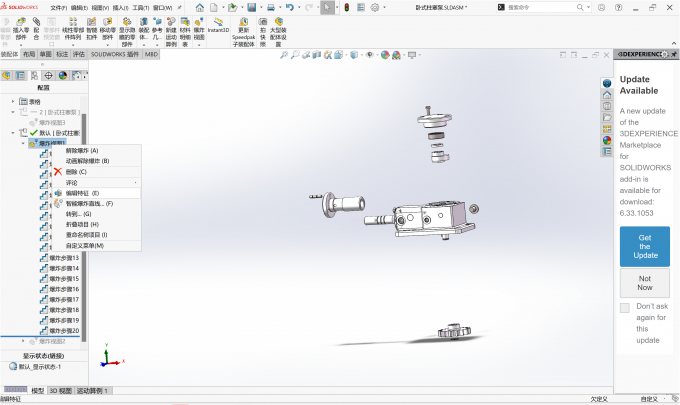Image resolution: width=680 pixels, height=405 pixels.
Task: Switch to the MBD ribbon tab
Action: (x=151, y=54)
